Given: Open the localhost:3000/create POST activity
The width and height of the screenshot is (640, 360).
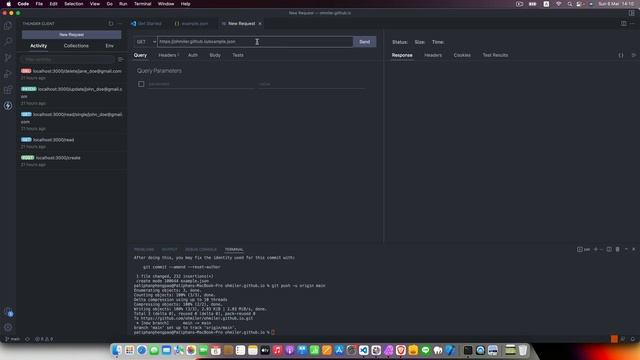Looking at the screenshot, I should pyautogui.click(x=71, y=161).
